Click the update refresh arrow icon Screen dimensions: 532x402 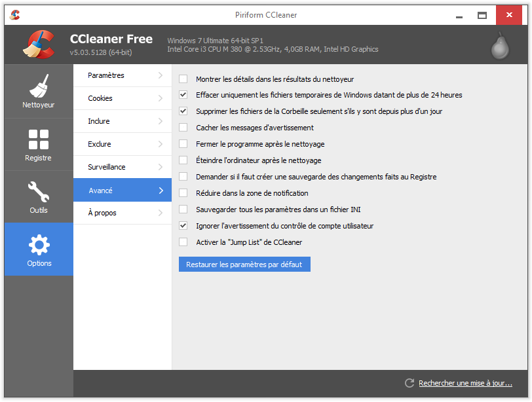(x=409, y=383)
